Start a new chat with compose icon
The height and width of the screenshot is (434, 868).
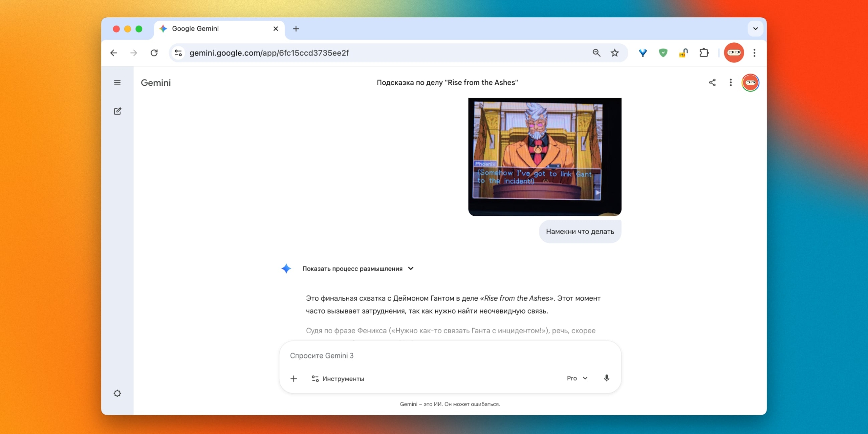pyautogui.click(x=117, y=111)
